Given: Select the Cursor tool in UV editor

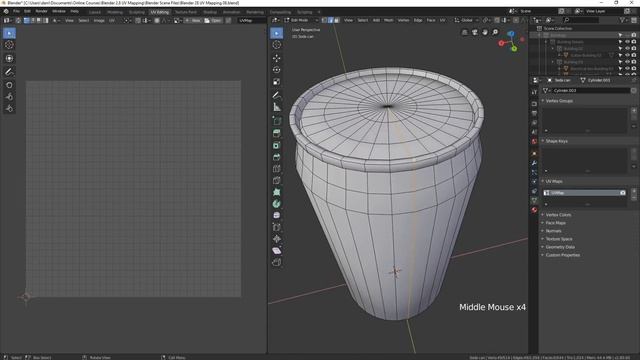Looking at the screenshot, I should (x=9, y=45).
